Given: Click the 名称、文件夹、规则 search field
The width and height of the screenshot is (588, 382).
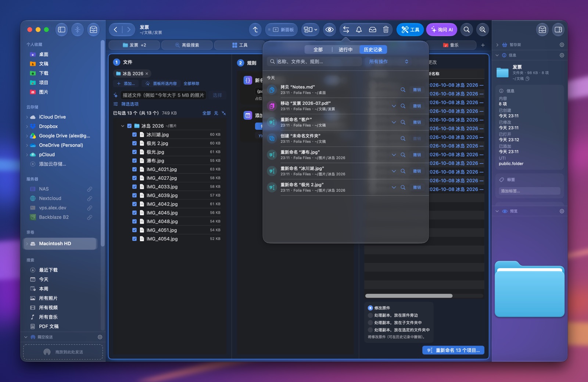Looking at the screenshot, I should 315,62.
